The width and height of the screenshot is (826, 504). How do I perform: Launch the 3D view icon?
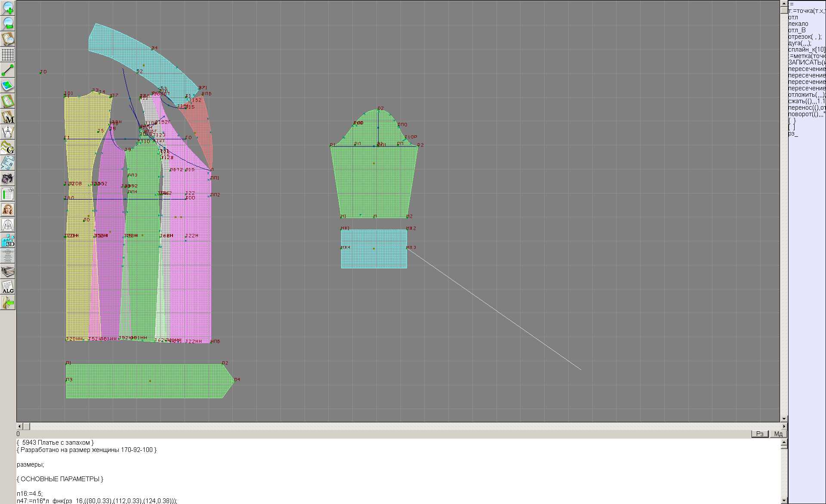click(8, 240)
